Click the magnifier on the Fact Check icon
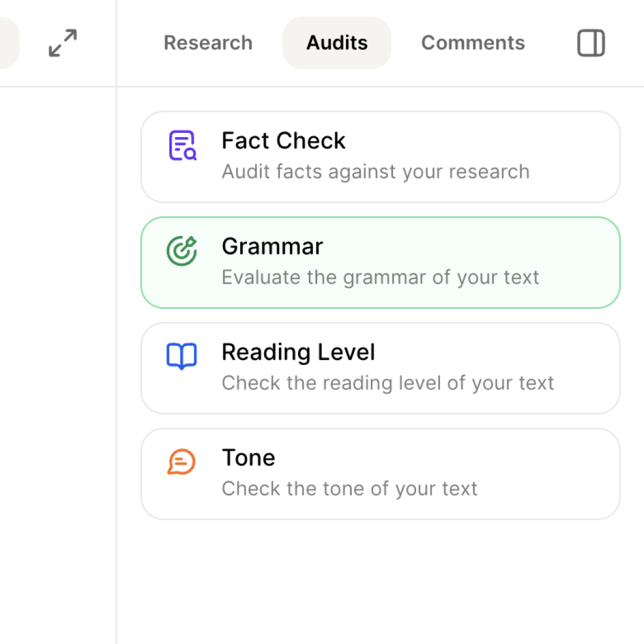Viewport: 644px width, 644px height. (188, 152)
